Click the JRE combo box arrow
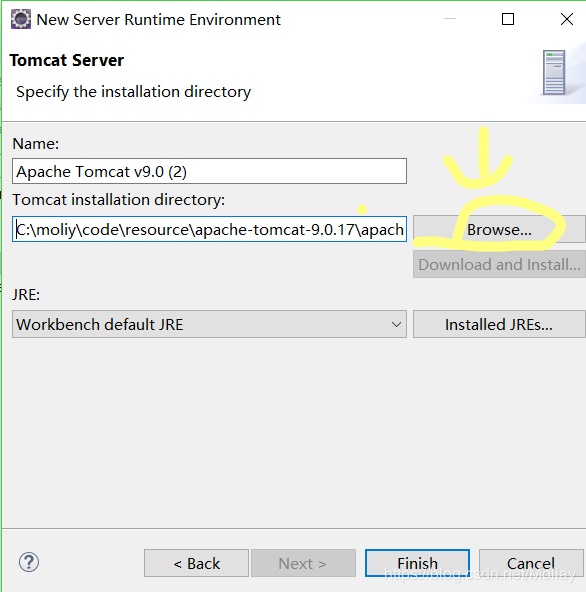The image size is (586, 592). point(396,324)
